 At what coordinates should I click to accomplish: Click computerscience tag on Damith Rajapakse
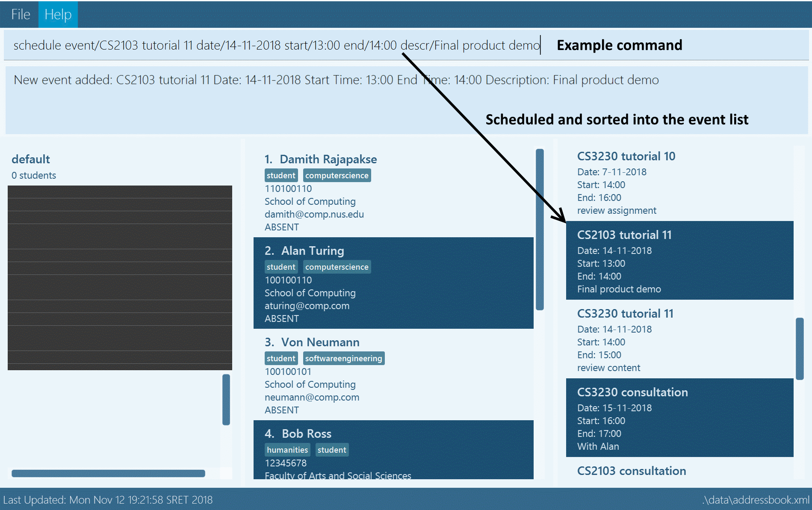click(337, 175)
